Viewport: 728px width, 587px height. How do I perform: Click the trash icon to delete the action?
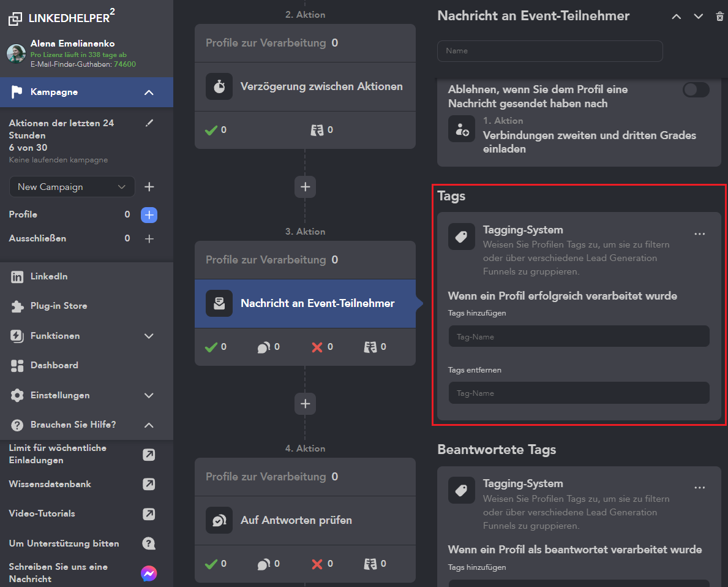click(x=719, y=17)
